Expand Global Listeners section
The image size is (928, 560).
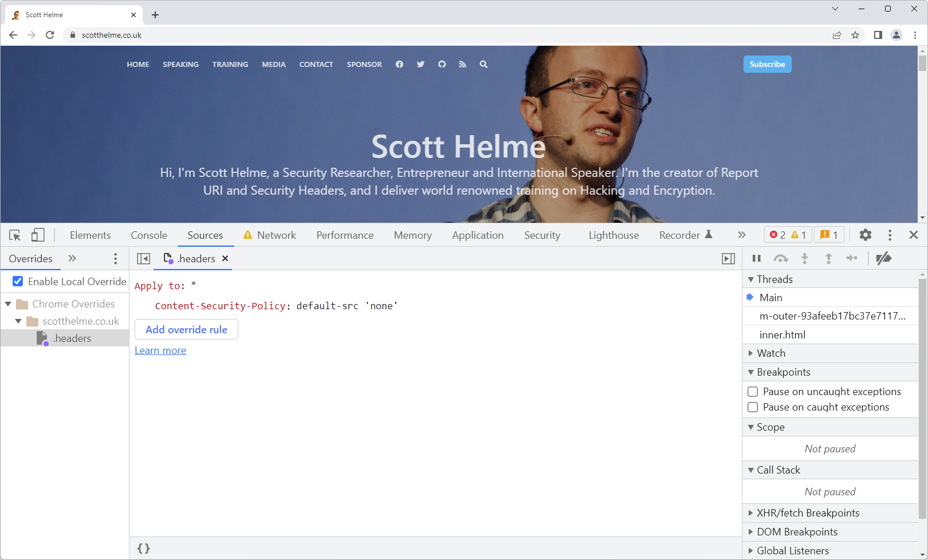pos(830,551)
